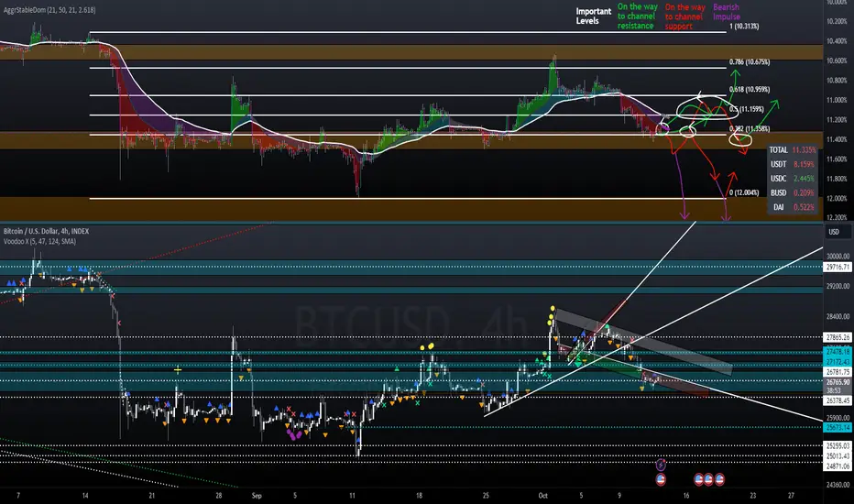This screenshot has width=854, height=504.
Task: Select the 11.000% tick on upper pane axis
Action: point(838,100)
